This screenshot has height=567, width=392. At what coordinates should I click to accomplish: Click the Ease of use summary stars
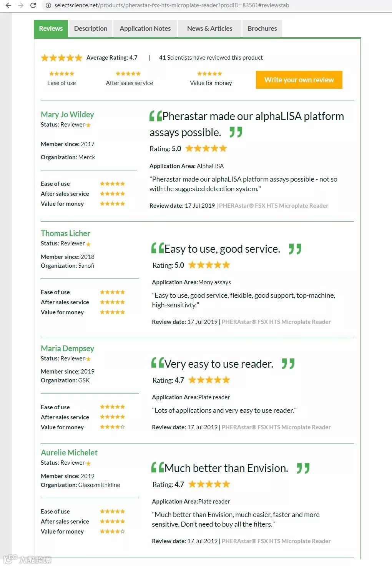[61, 73]
